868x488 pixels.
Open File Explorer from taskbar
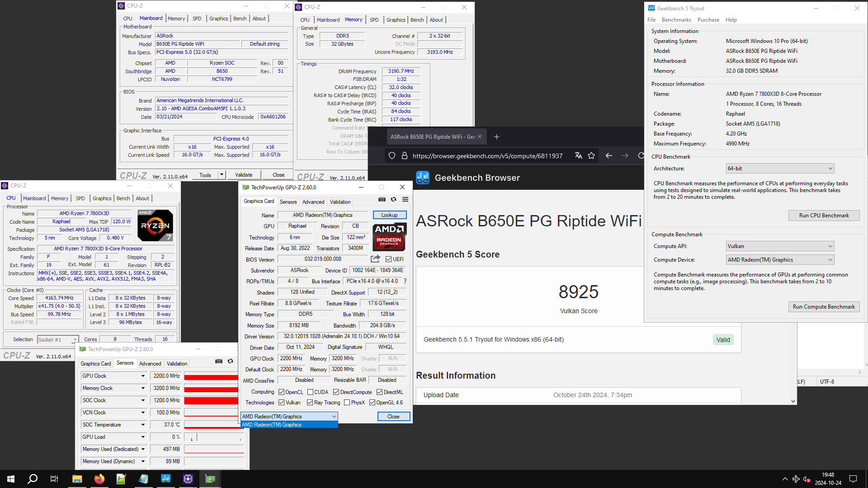[77, 479]
